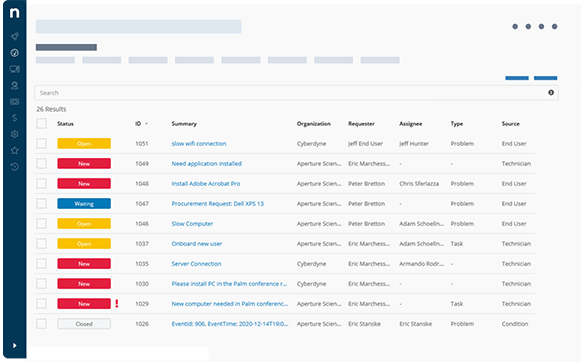584x362 pixels.
Task: Click the red priority exclamation on ticket 1029
Action: (x=117, y=304)
